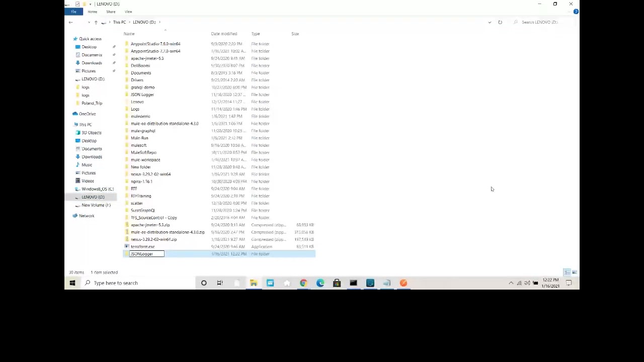Image resolution: width=644 pixels, height=362 pixels.
Task: Select Network in navigation pane
Action: pyautogui.click(x=87, y=216)
